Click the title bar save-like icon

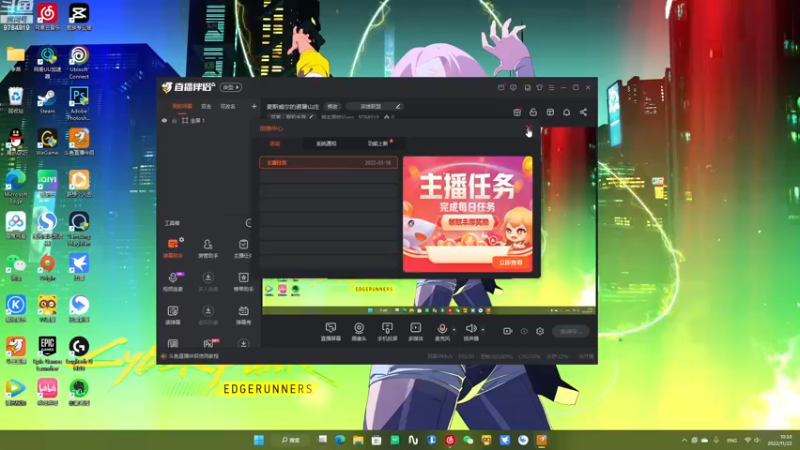[527, 88]
